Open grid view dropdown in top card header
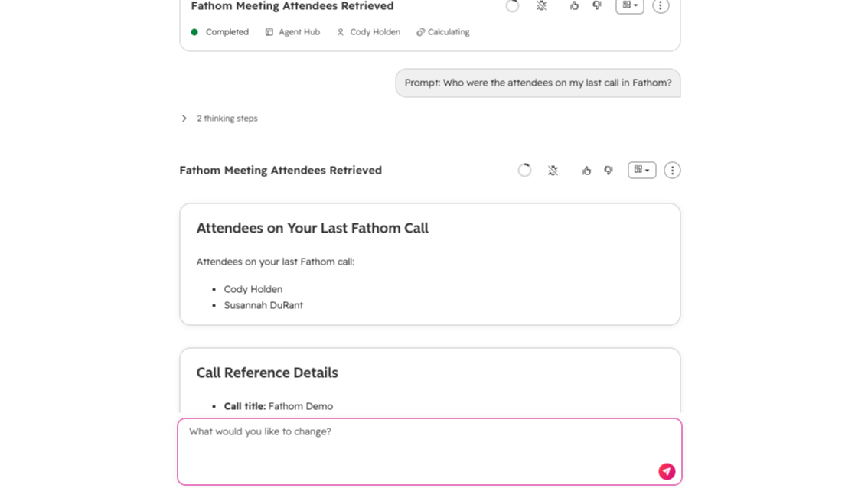The width and height of the screenshot is (868, 488). pyautogui.click(x=630, y=5)
